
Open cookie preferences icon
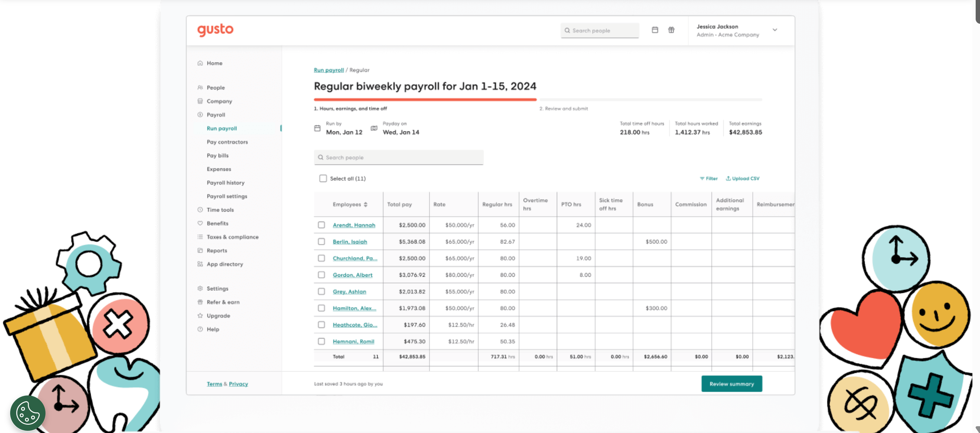click(28, 413)
